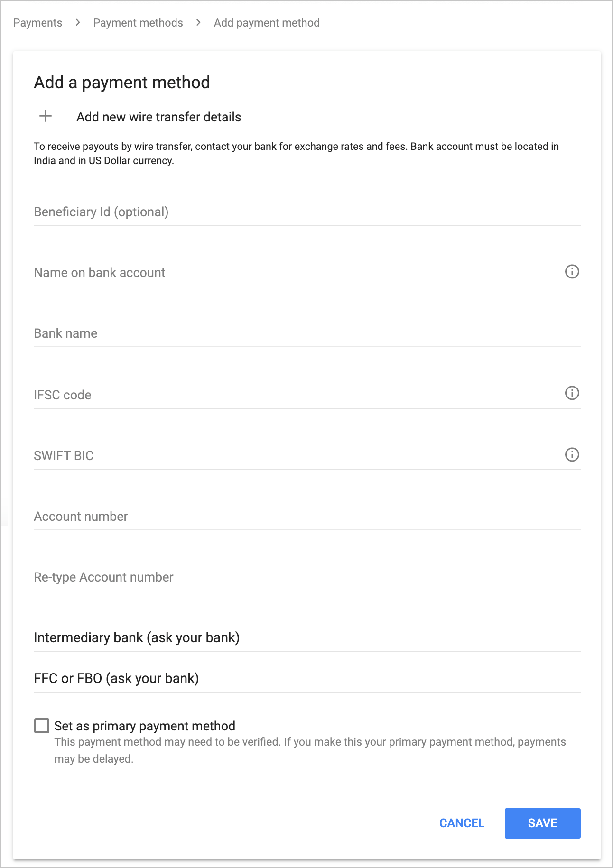Click the Account number field
613x868 pixels.
306,517
